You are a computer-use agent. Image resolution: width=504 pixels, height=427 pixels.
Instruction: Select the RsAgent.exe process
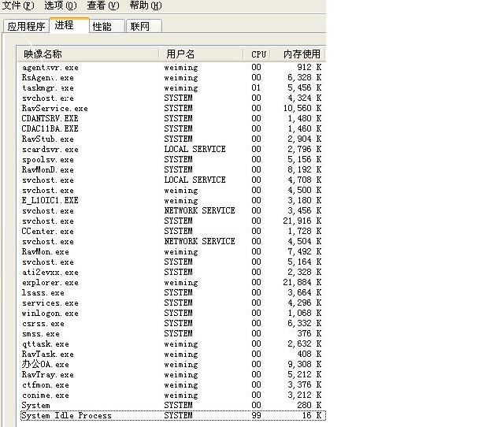click(x=172, y=78)
